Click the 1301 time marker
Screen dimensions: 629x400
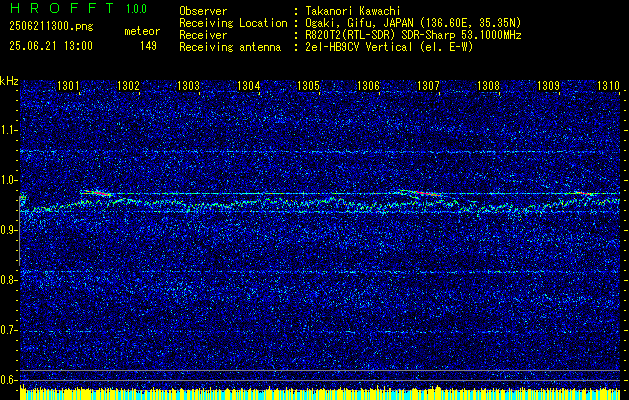pyautogui.click(x=68, y=85)
